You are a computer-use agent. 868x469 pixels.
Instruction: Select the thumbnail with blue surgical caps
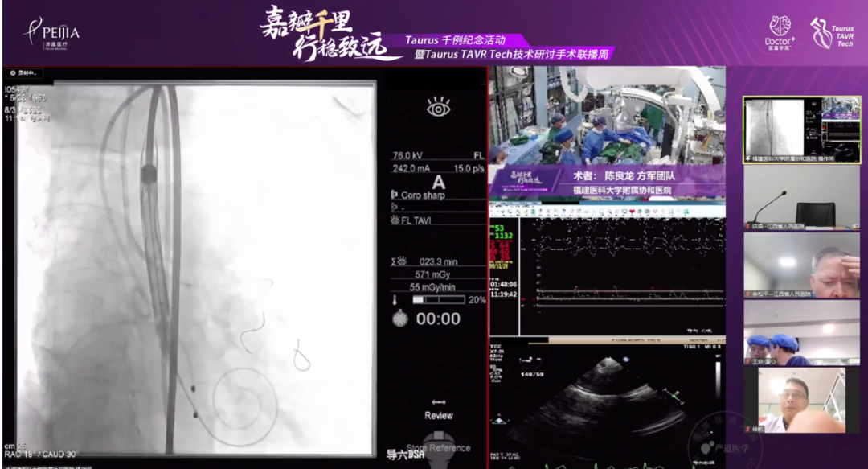[x=801, y=333]
